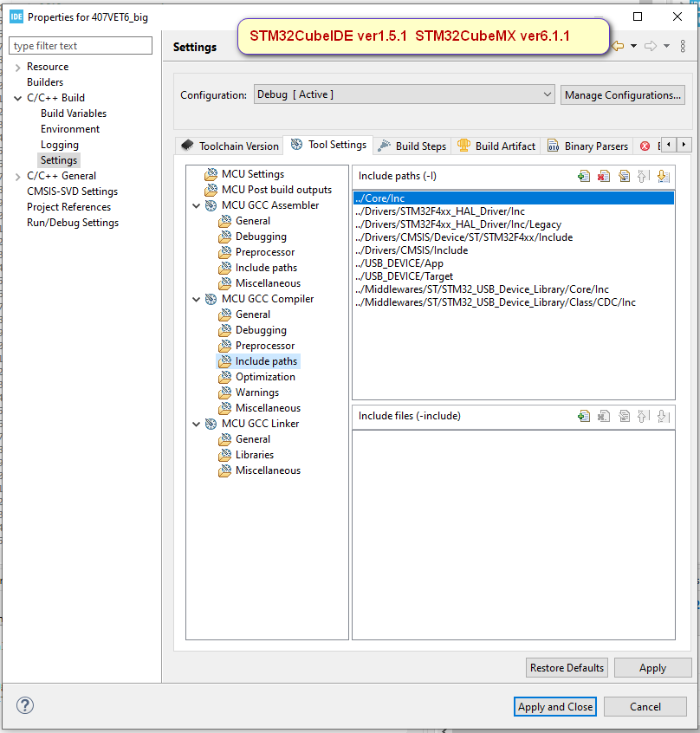
Task: Open Project References page
Action: (x=68, y=207)
